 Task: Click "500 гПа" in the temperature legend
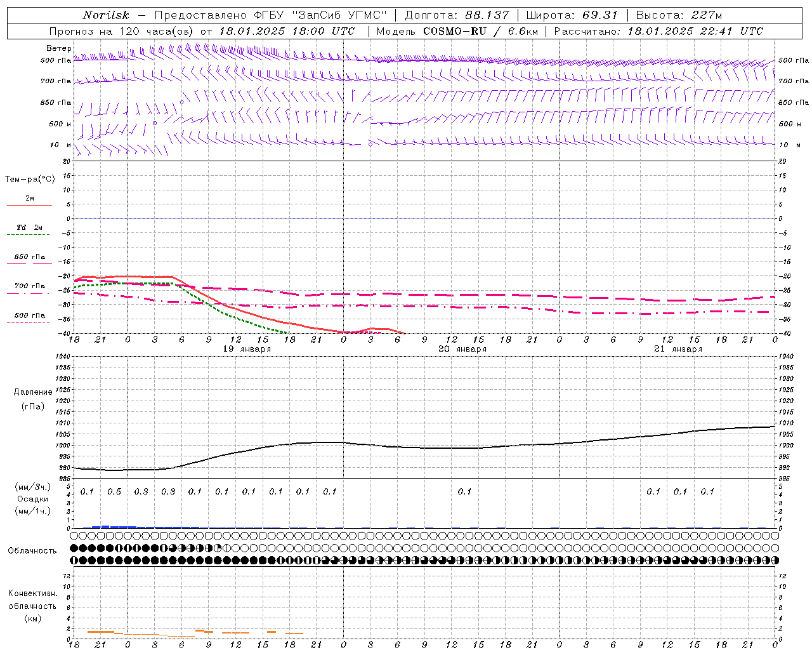pos(30,315)
